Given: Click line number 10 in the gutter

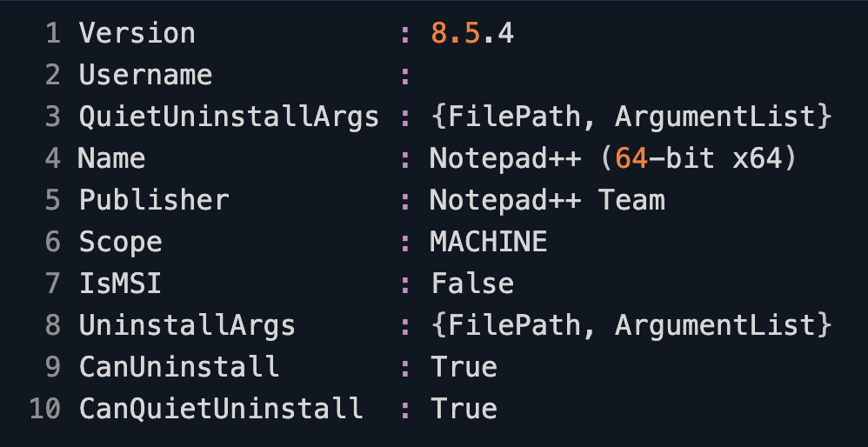Looking at the screenshot, I should coord(44,409).
